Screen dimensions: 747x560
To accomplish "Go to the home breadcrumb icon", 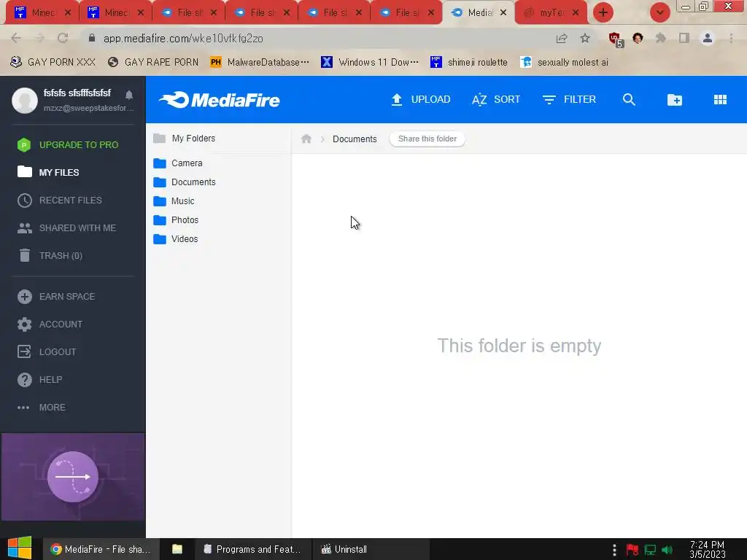I will point(306,139).
